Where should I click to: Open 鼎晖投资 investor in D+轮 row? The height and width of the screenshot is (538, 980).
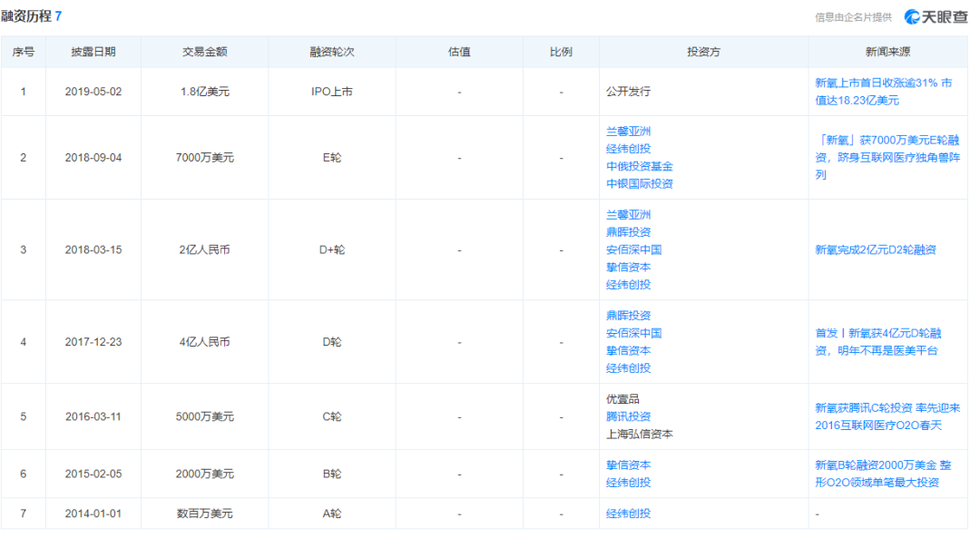click(x=628, y=232)
